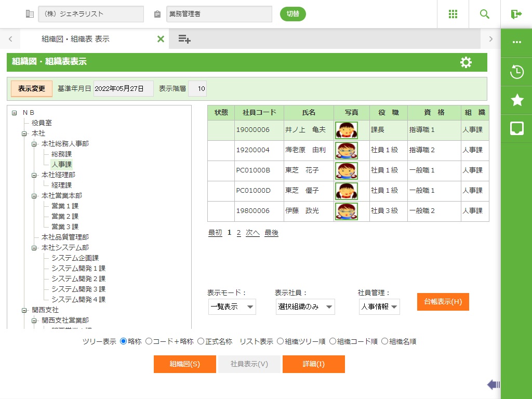Select 組織コード順 list display option
The width and height of the screenshot is (532, 399).
[332, 341]
